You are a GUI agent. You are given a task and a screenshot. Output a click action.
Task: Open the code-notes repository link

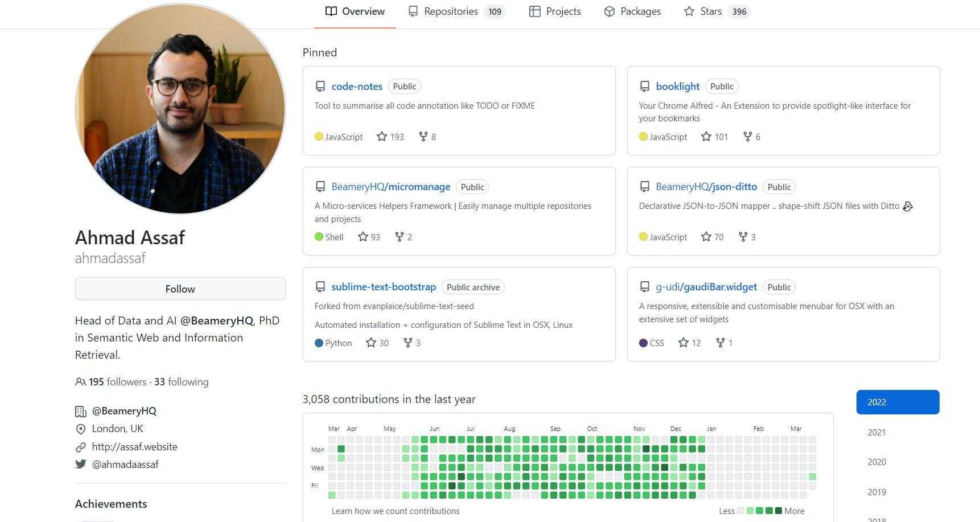(357, 87)
